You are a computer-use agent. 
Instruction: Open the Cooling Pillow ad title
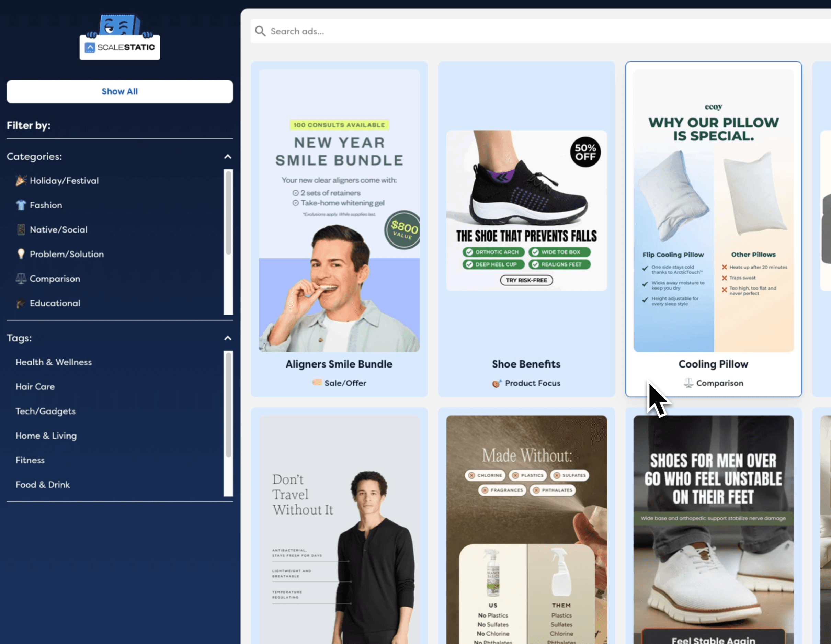tap(713, 364)
